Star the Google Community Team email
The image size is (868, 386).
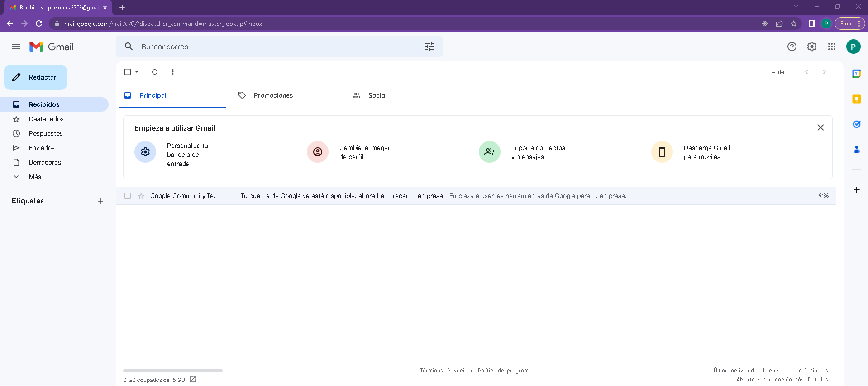141,196
